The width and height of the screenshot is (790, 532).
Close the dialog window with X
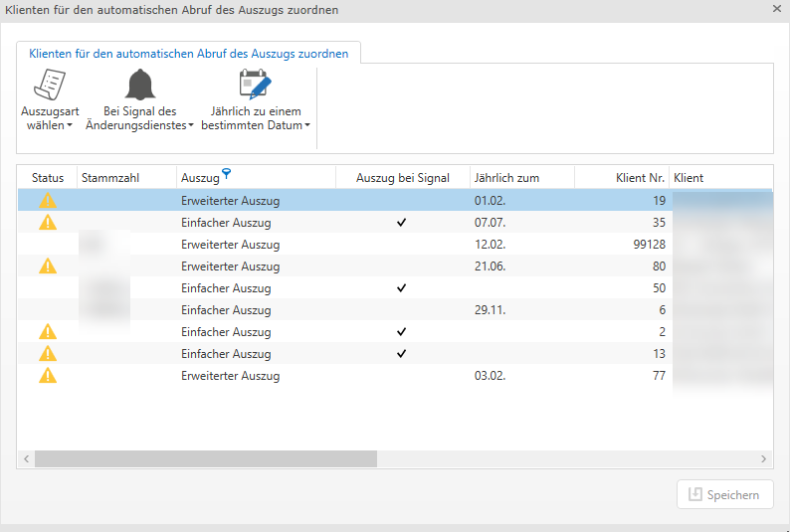point(776,9)
